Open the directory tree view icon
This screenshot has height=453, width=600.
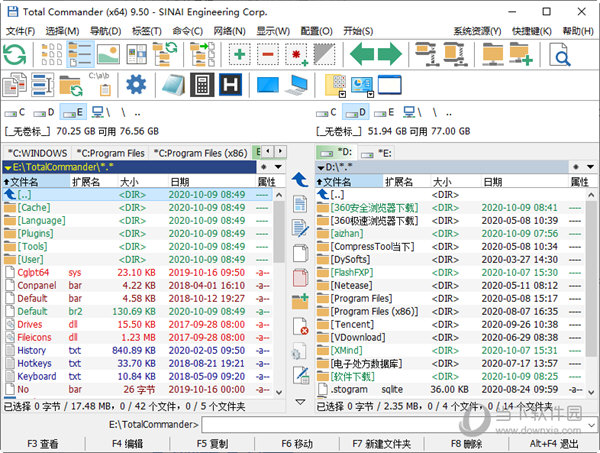pos(165,54)
